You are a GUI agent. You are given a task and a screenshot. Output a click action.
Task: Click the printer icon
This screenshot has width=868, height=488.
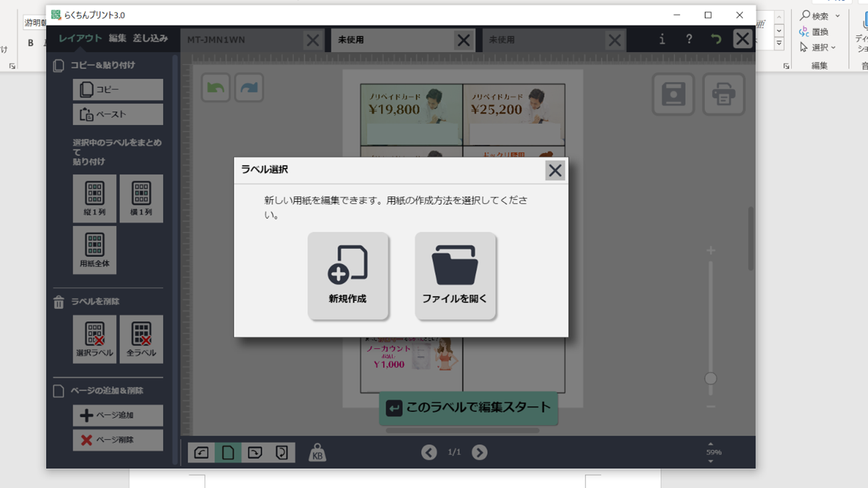(723, 94)
